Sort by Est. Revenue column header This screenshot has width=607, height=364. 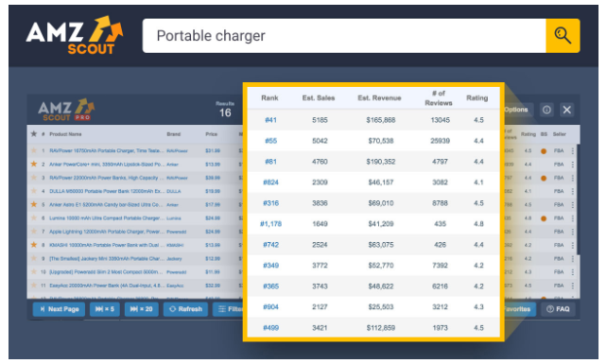[379, 98]
